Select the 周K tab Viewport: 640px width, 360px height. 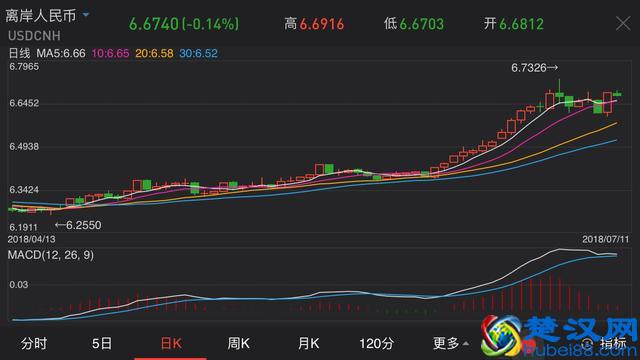coord(238,344)
